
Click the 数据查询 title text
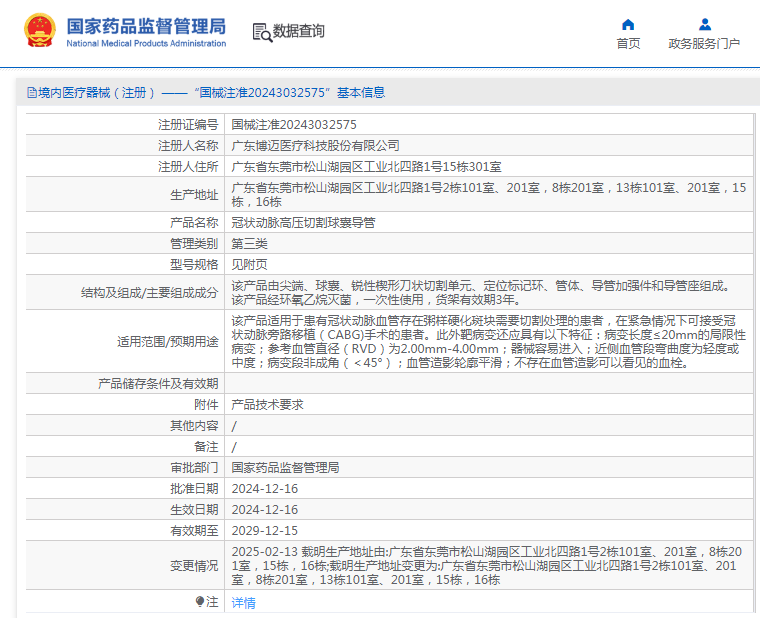(299, 31)
